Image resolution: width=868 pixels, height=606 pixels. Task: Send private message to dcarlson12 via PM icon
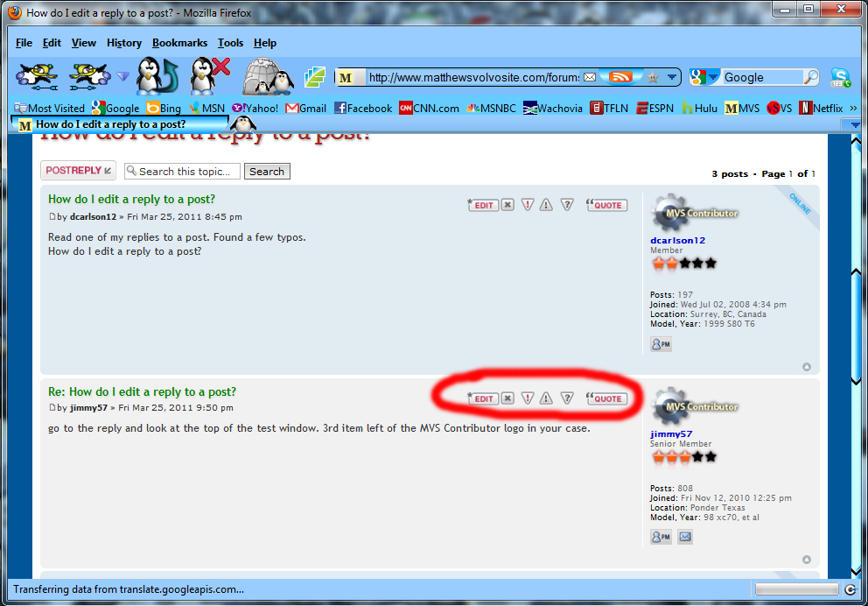pyautogui.click(x=661, y=344)
